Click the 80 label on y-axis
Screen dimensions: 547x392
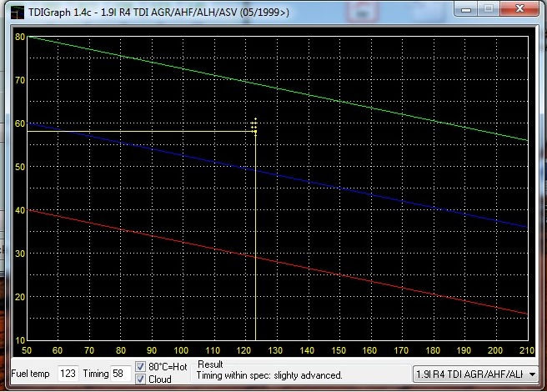(20, 37)
